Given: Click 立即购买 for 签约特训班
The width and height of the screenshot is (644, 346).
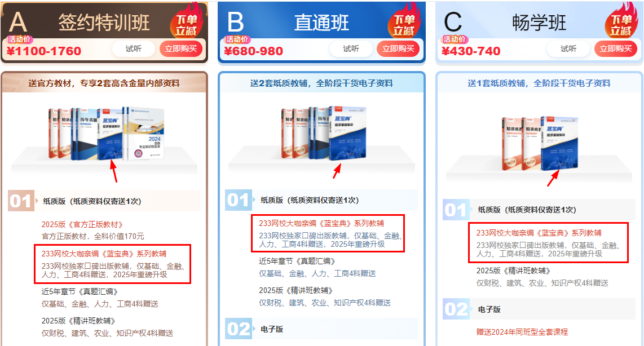Looking at the screenshot, I should [180, 49].
